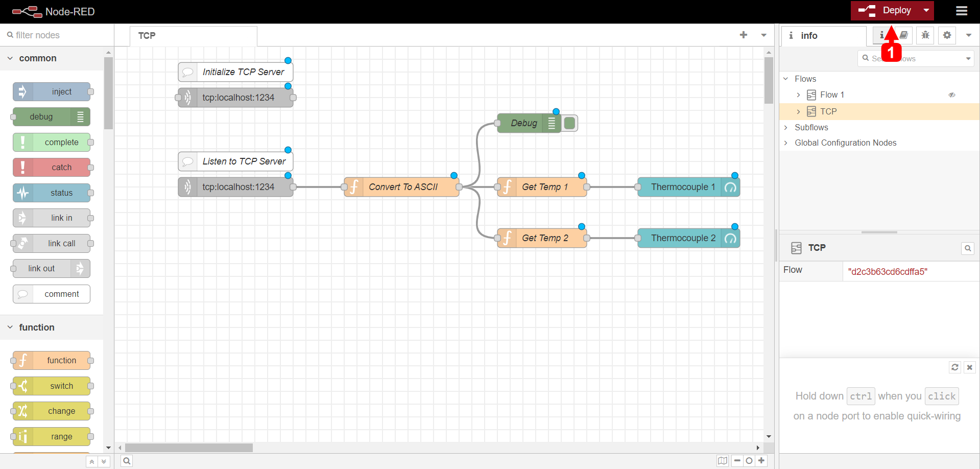Open node search from the TCP info panel
The width and height of the screenshot is (980, 469).
pos(967,248)
